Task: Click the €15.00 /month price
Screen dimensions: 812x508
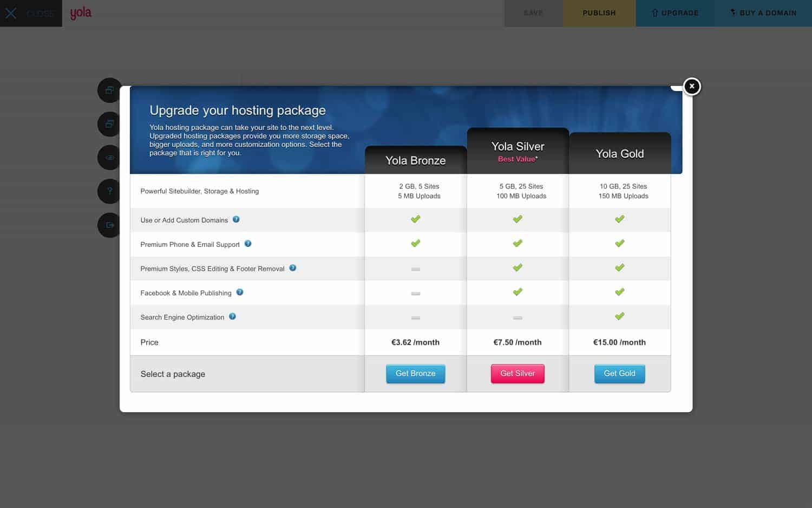Action: (619, 342)
